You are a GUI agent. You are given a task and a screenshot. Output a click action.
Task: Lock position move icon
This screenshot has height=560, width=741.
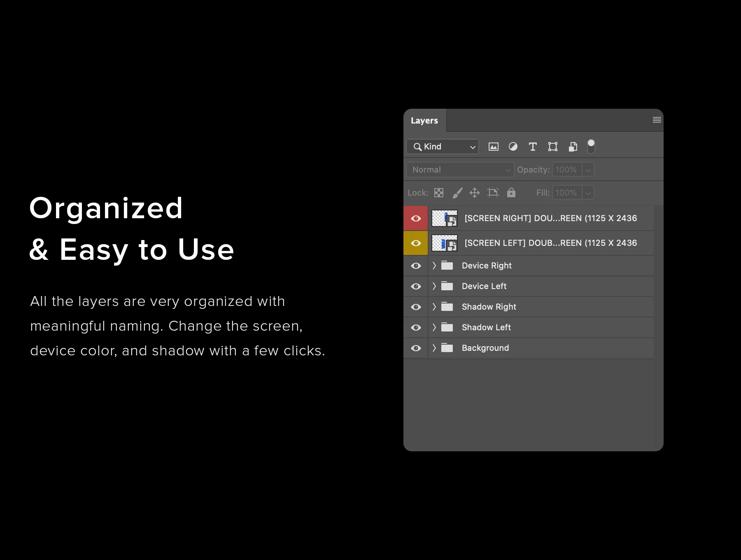475,193
